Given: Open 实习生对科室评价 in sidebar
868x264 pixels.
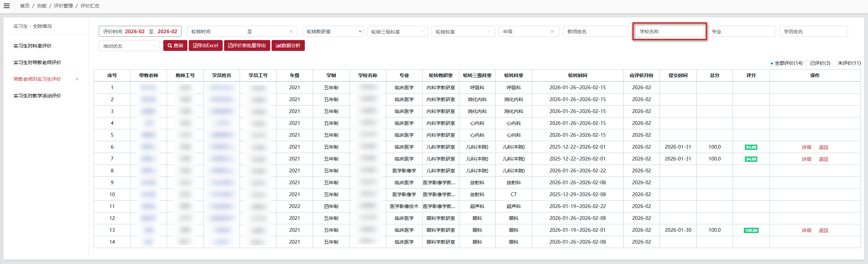Looking at the screenshot, I should coord(33,46).
